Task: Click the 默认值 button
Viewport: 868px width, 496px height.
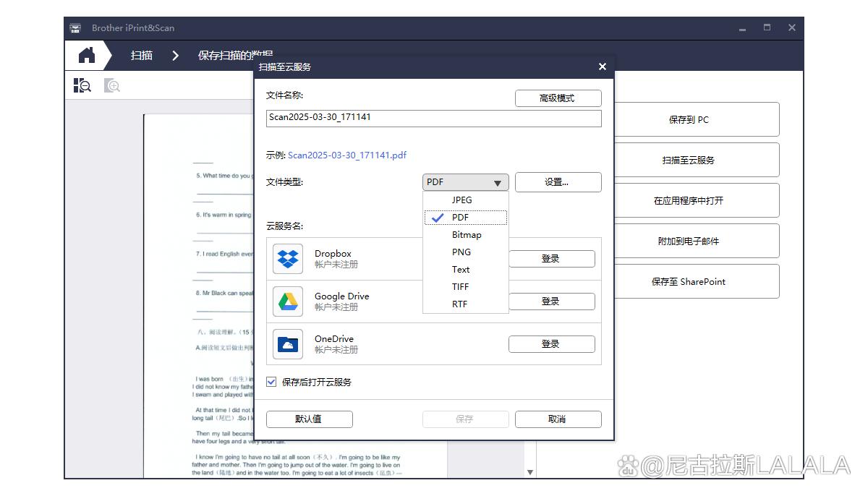Action: (309, 419)
